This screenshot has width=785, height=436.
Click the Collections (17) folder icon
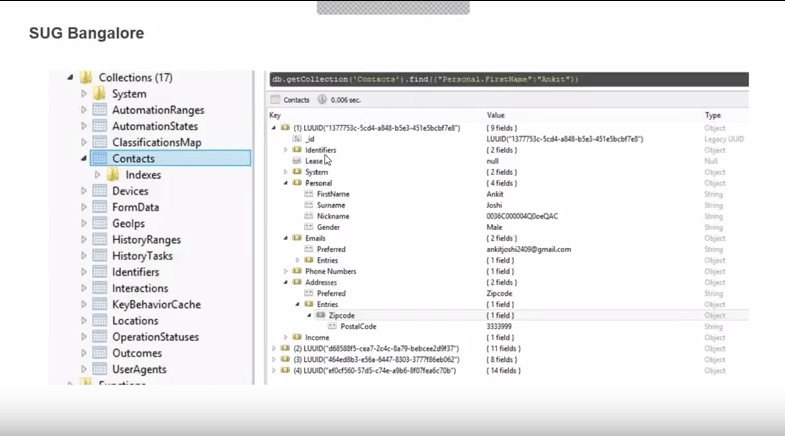[x=86, y=78]
